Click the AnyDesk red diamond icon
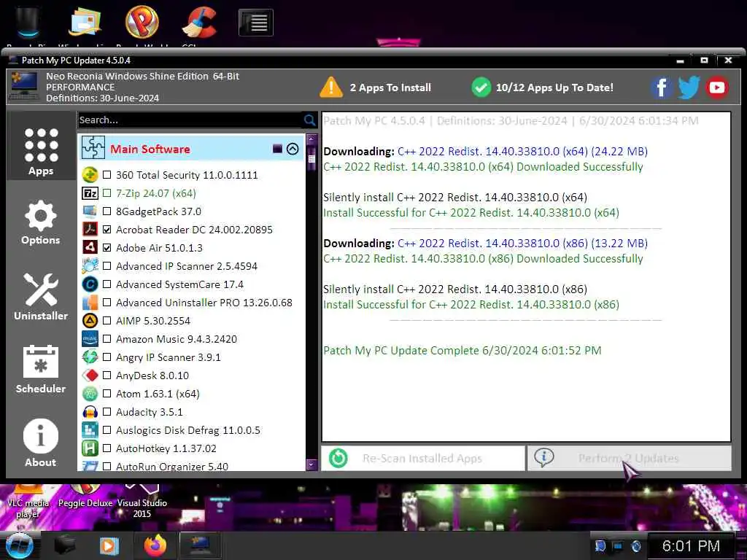The height and width of the screenshot is (560, 747). point(90,376)
